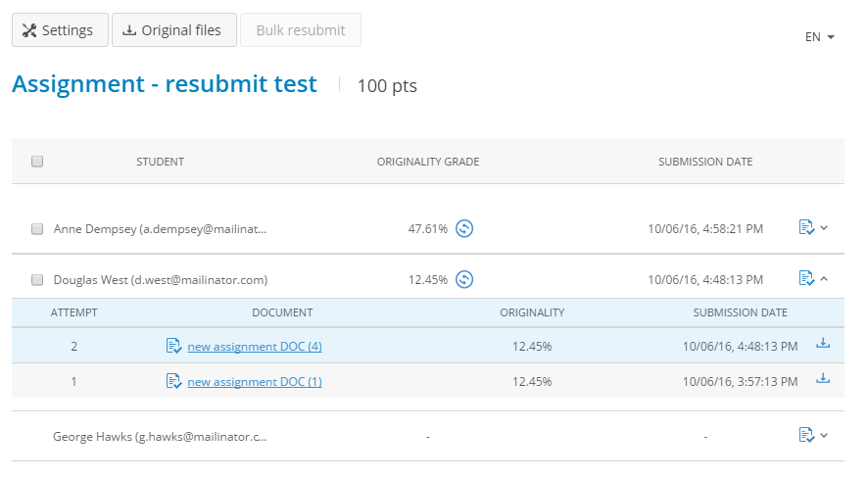Open report icon for Douglas West
This screenshot has height=478, width=868.
coord(806,278)
